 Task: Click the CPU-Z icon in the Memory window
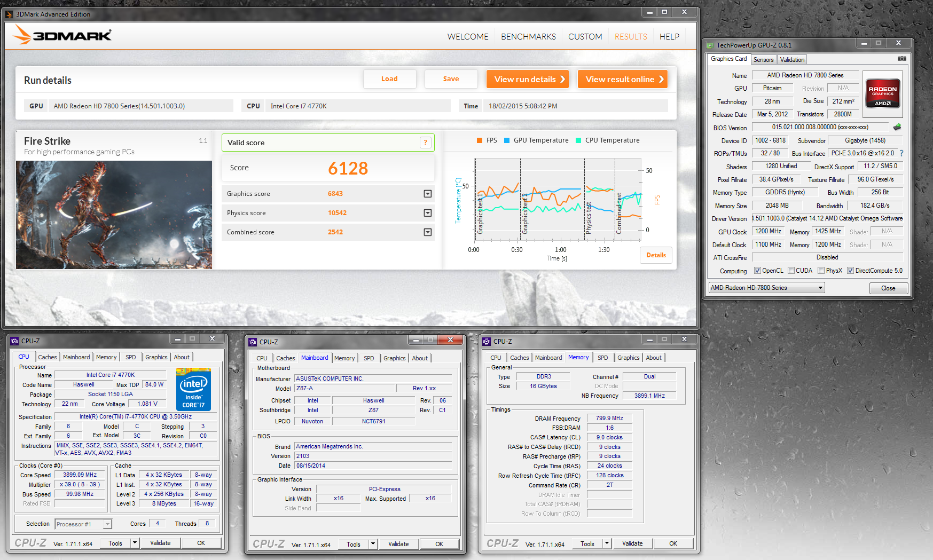(x=487, y=342)
